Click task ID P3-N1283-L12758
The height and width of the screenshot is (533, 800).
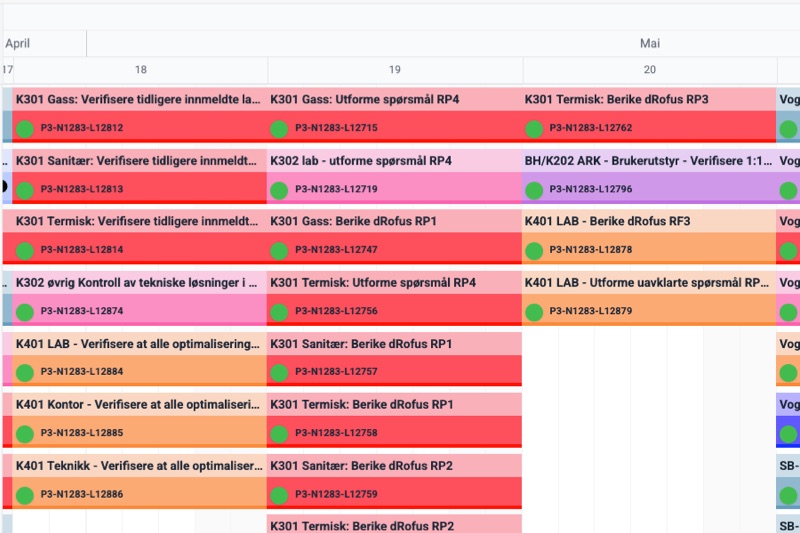click(x=336, y=433)
